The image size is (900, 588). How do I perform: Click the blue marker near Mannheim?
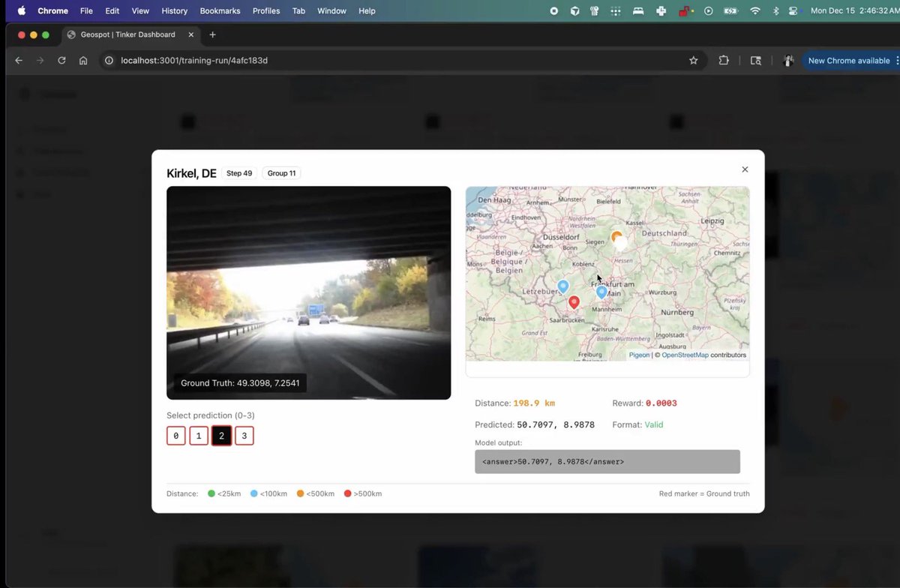[x=601, y=292]
